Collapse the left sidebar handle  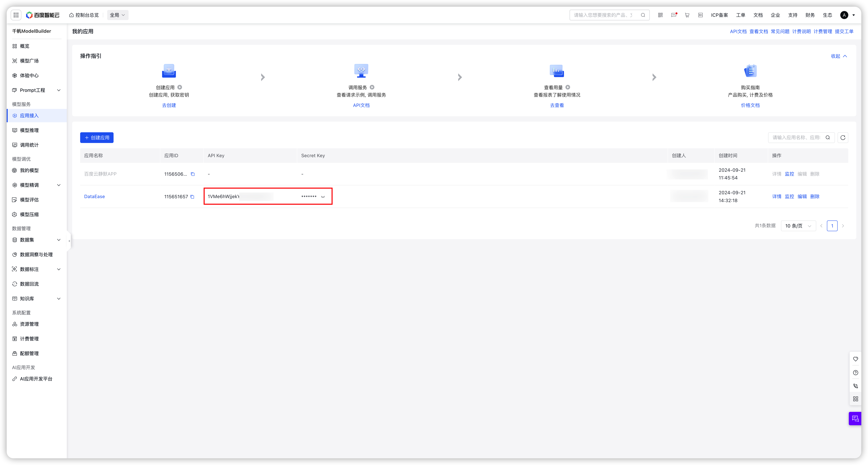69,241
